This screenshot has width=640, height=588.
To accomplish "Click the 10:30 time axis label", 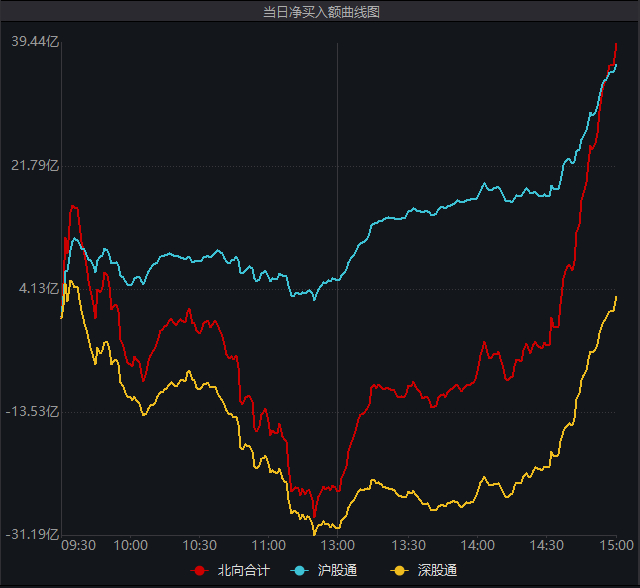I will point(199,545).
